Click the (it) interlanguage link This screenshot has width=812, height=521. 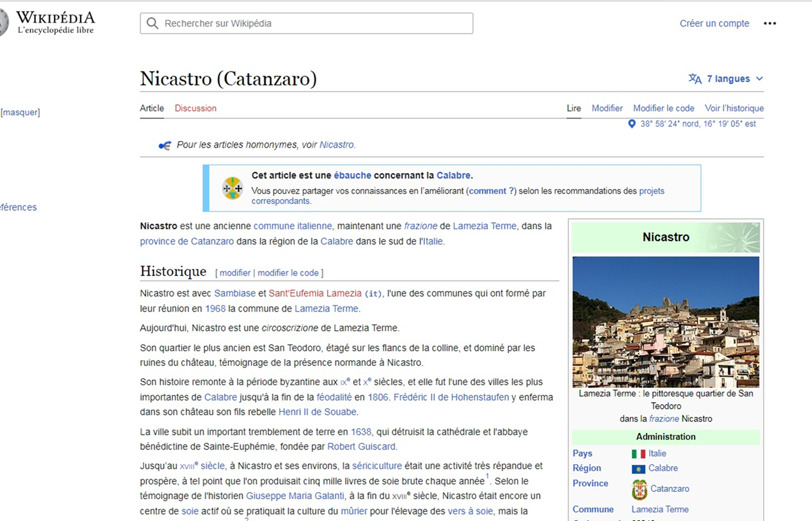pos(373,294)
